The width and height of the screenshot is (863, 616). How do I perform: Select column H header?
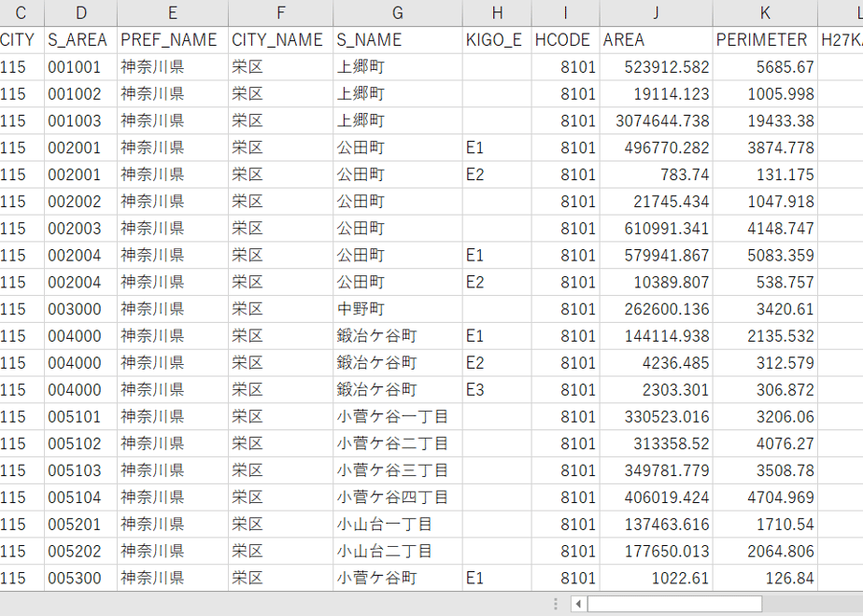tap(497, 13)
